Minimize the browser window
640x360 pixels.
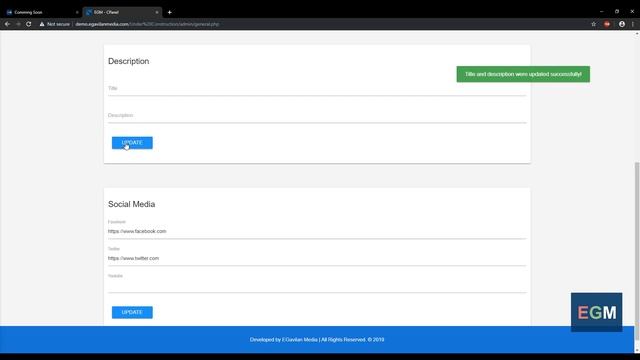(601, 11)
